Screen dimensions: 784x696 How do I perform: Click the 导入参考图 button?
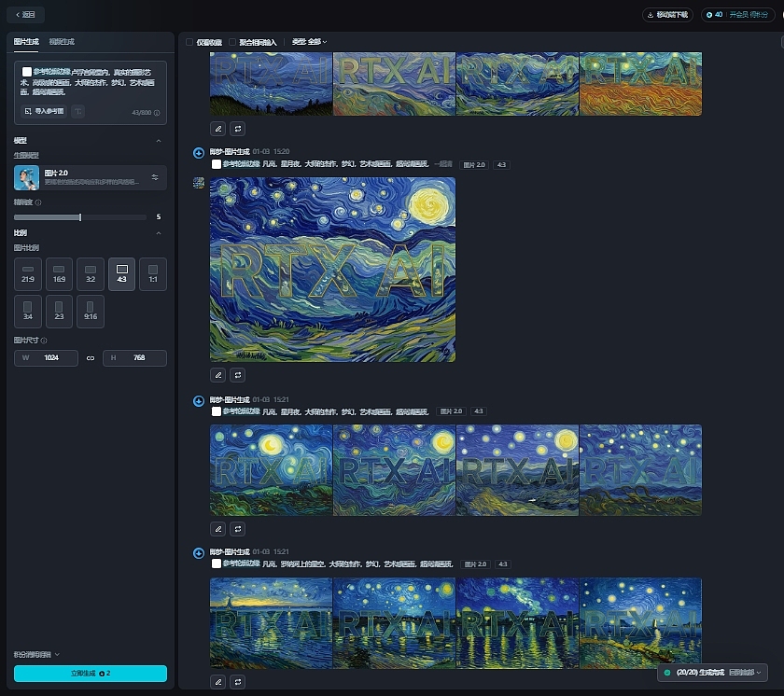point(44,111)
